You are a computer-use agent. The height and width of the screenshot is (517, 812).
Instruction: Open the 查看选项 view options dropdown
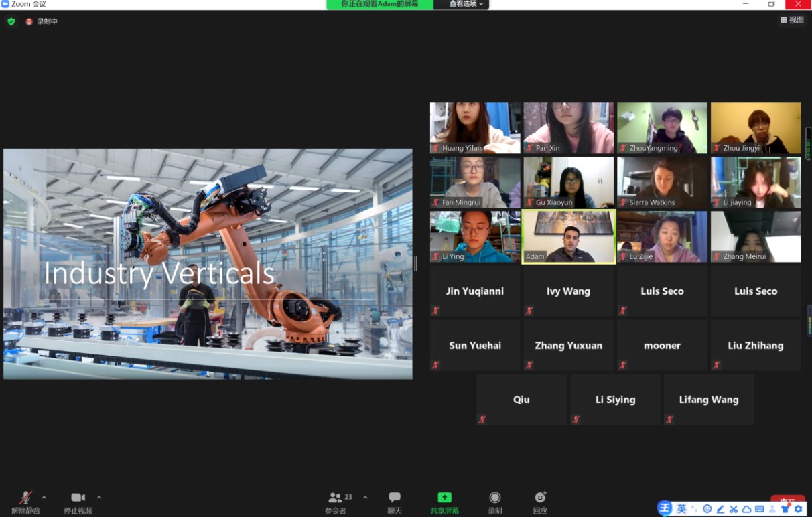click(466, 4)
